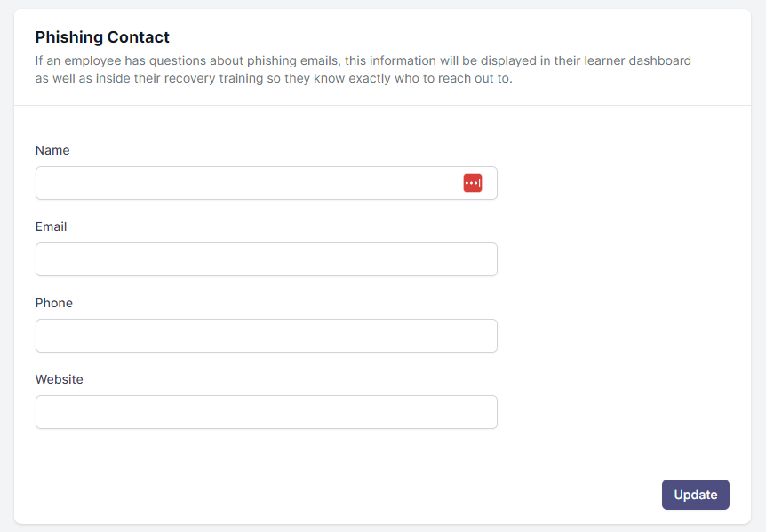
Task: Click description line starting 'If an employee'
Action: click(x=363, y=60)
